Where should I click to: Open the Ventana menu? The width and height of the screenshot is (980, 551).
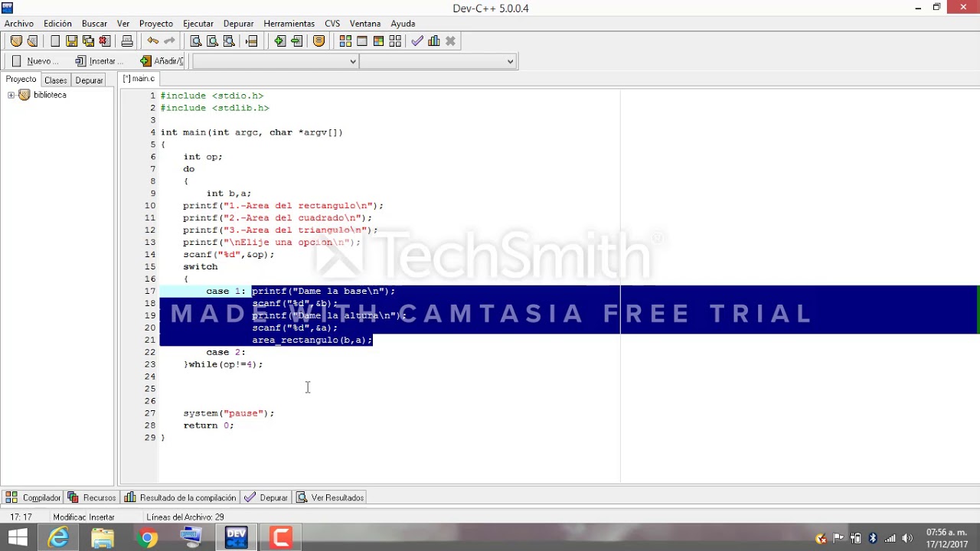[x=365, y=24]
